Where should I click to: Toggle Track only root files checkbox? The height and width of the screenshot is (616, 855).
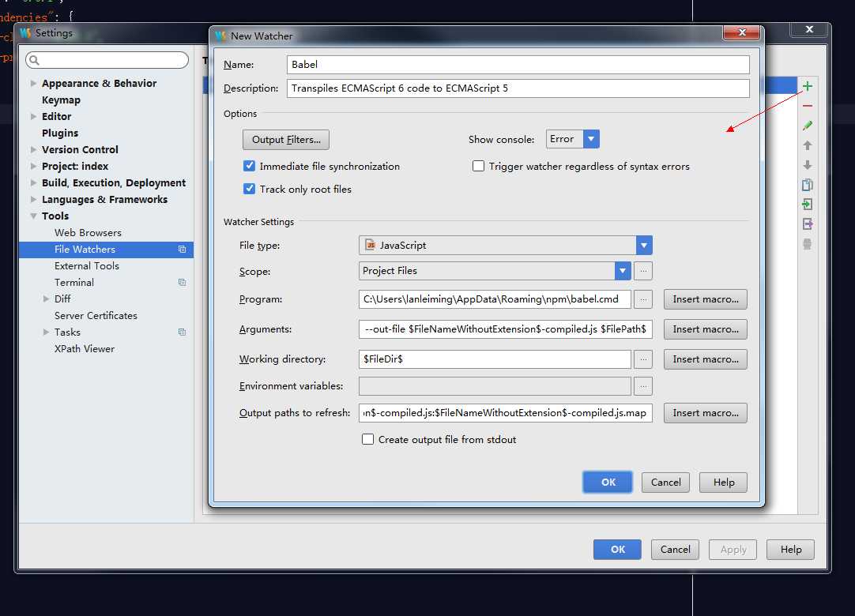(x=249, y=189)
